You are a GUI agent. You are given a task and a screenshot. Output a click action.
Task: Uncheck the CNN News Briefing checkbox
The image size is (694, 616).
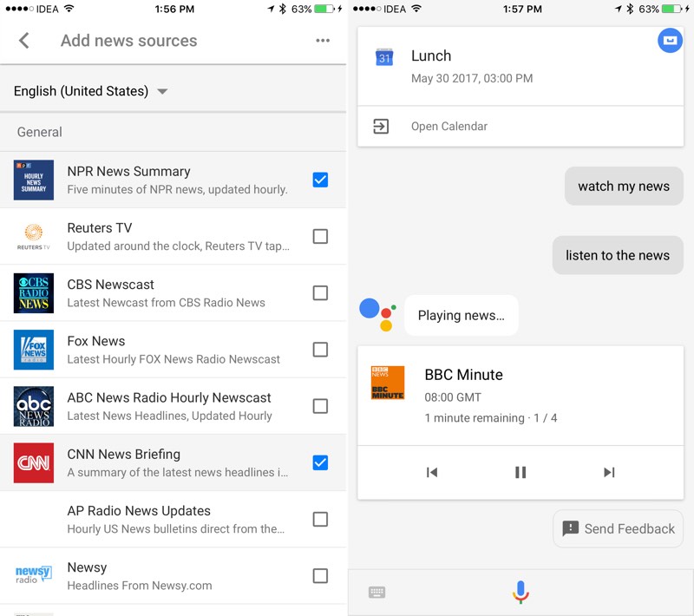tap(320, 462)
